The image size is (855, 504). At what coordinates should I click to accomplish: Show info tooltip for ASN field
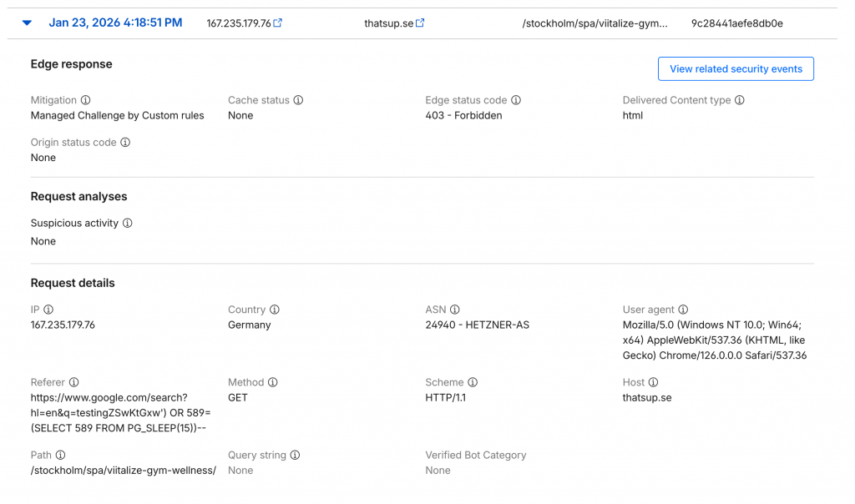point(455,310)
